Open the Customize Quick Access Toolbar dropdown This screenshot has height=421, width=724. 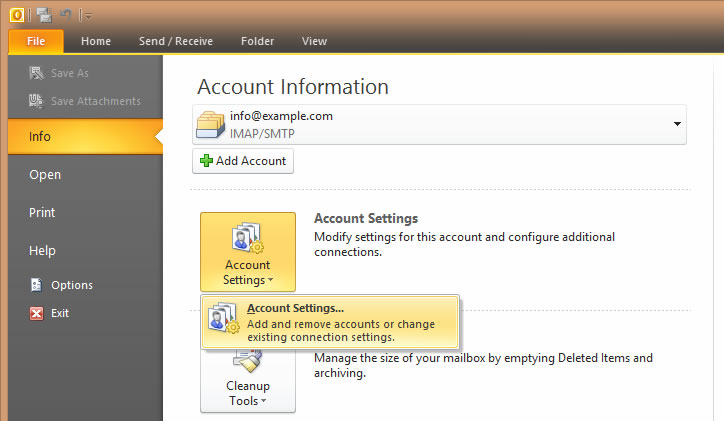click(x=87, y=15)
